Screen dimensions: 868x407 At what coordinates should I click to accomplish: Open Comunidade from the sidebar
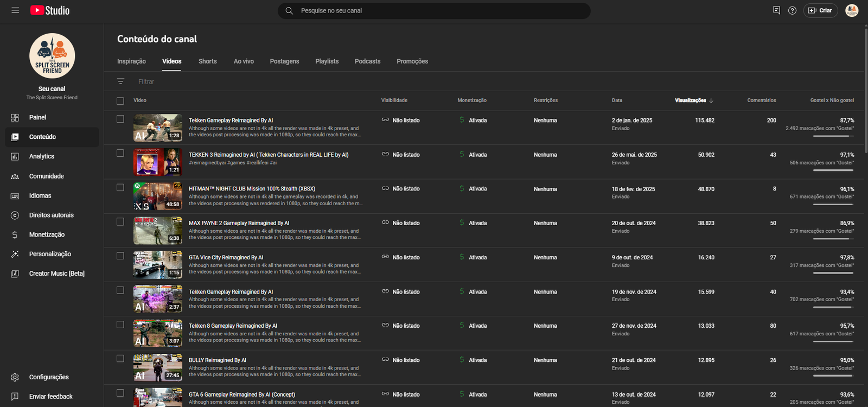(52, 176)
